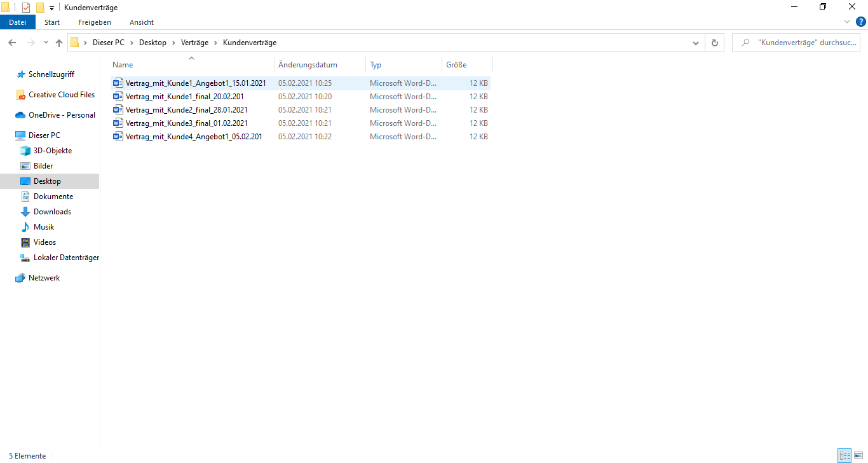Click date 05.02.2021 10:22
The image size is (868, 463).
(305, 137)
